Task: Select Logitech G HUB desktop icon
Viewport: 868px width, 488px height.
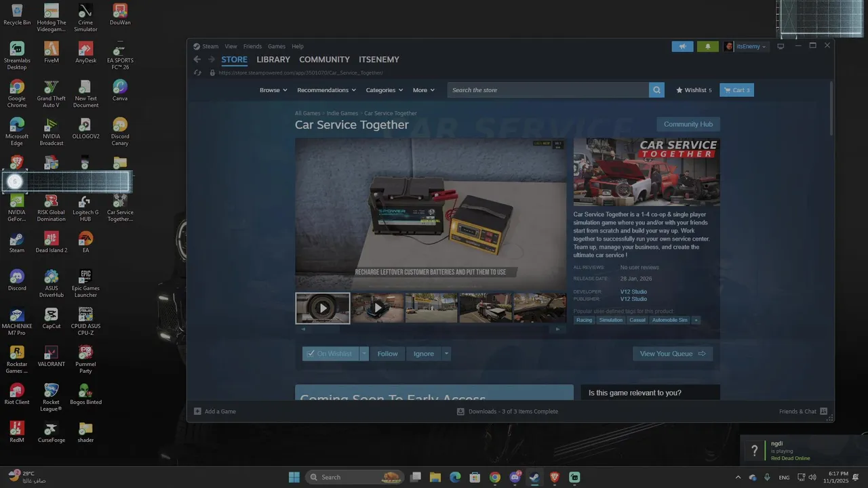Action: coord(85,207)
